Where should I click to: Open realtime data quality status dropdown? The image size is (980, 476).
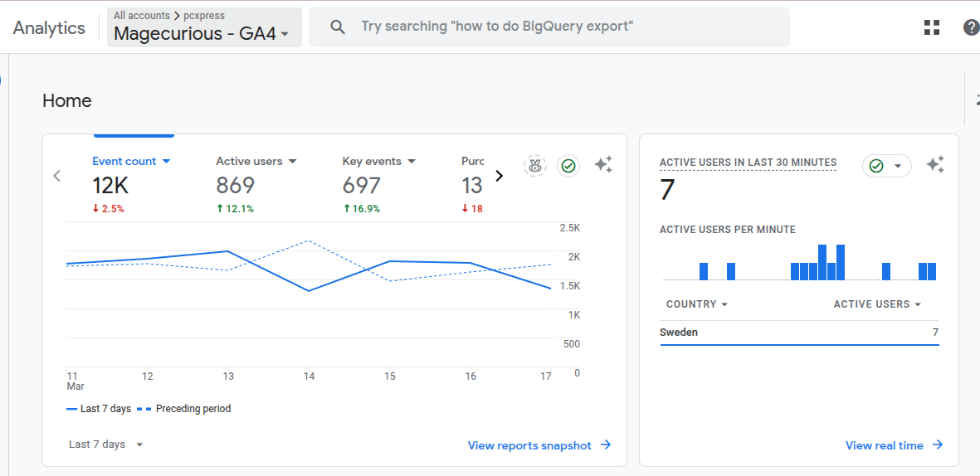pos(886,166)
